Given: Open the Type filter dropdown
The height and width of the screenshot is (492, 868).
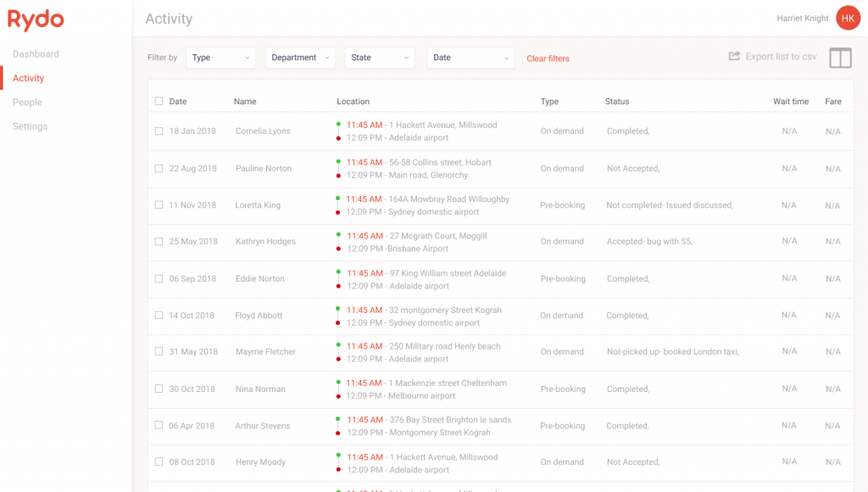Looking at the screenshot, I should click(x=220, y=58).
